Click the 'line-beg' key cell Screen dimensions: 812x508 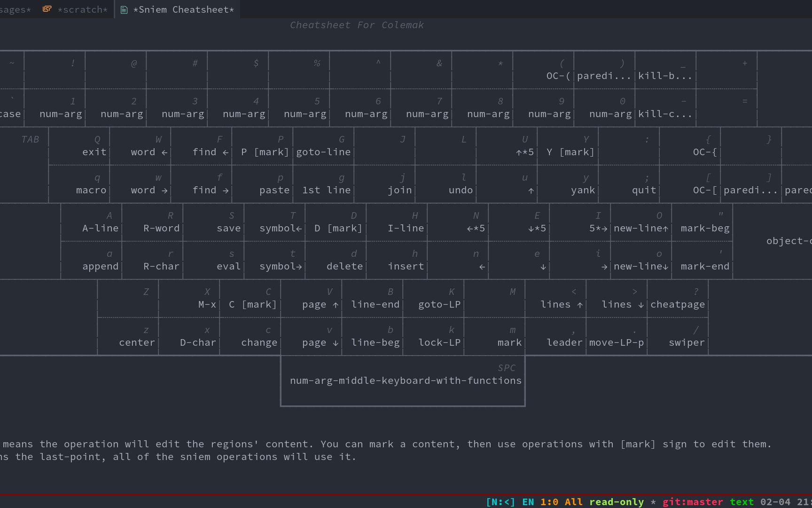click(x=373, y=336)
